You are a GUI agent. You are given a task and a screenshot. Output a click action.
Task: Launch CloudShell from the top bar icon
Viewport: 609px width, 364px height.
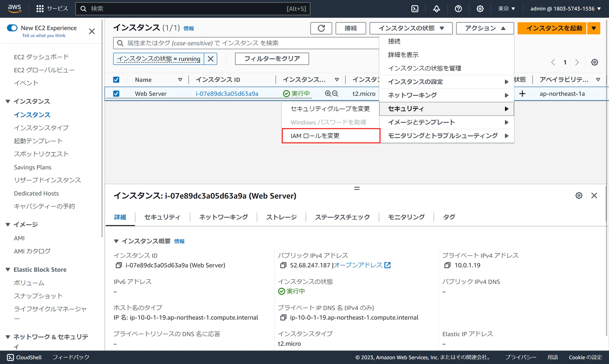click(415, 9)
